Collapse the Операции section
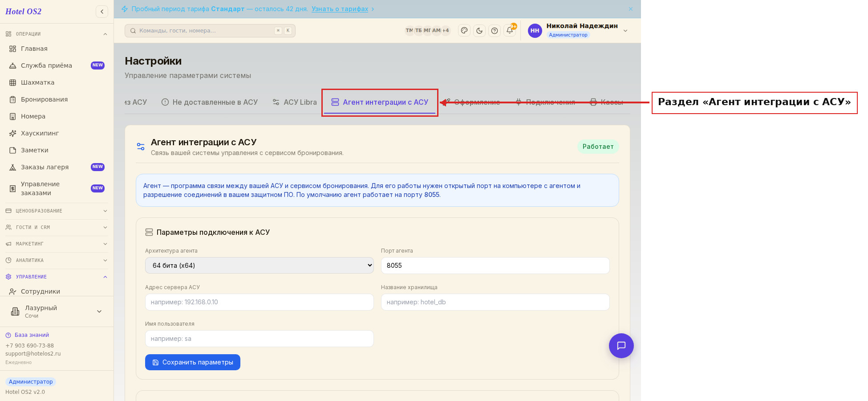Viewport: 868px width, 401px height. [x=57, y=34]
